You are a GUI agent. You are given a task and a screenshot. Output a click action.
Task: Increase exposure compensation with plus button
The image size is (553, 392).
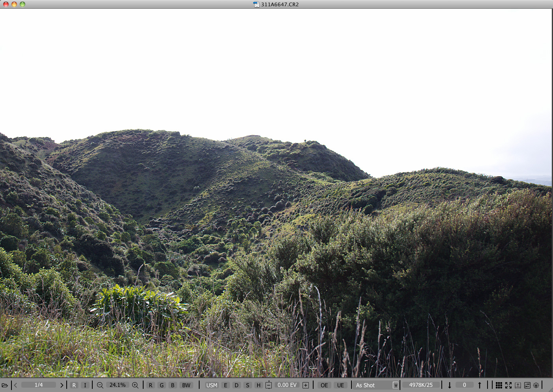306,385
